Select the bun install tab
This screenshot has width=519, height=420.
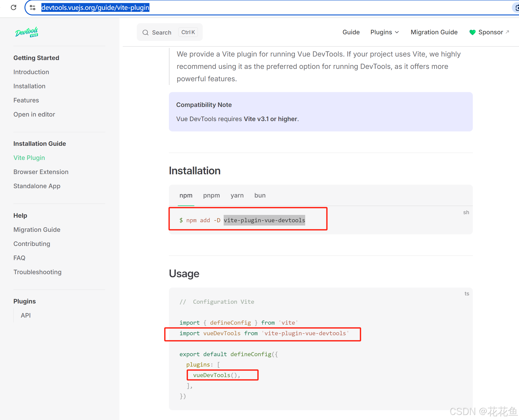(260, 195)
